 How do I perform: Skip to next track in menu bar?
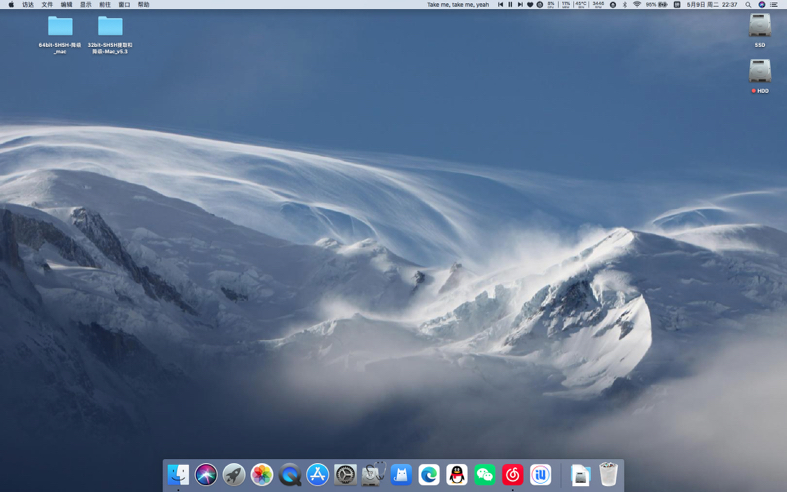click(520, 5)
